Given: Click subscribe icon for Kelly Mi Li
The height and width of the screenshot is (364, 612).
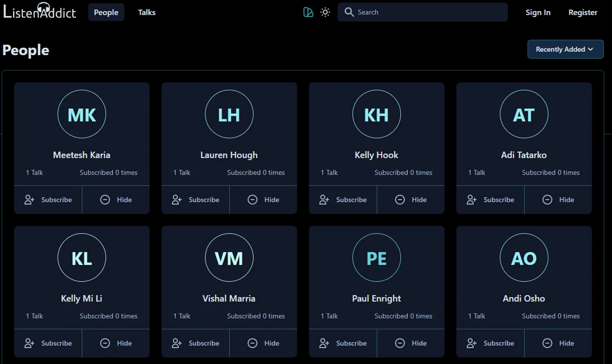Looking at the screenshot, I should [x=29, y=343].
